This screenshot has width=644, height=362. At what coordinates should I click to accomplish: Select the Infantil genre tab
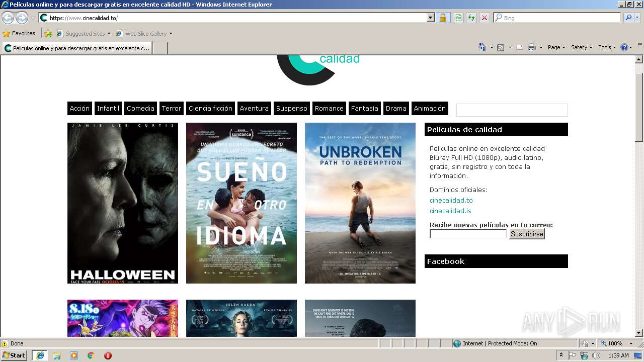108,108
